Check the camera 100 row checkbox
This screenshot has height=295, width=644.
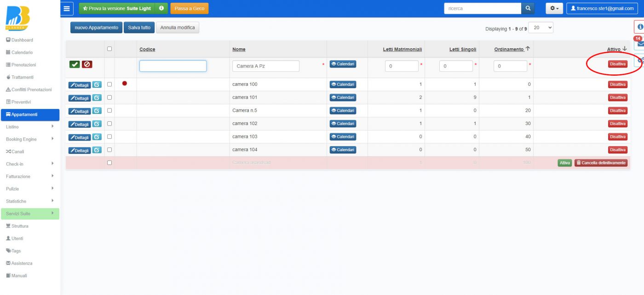pos(109,84)
